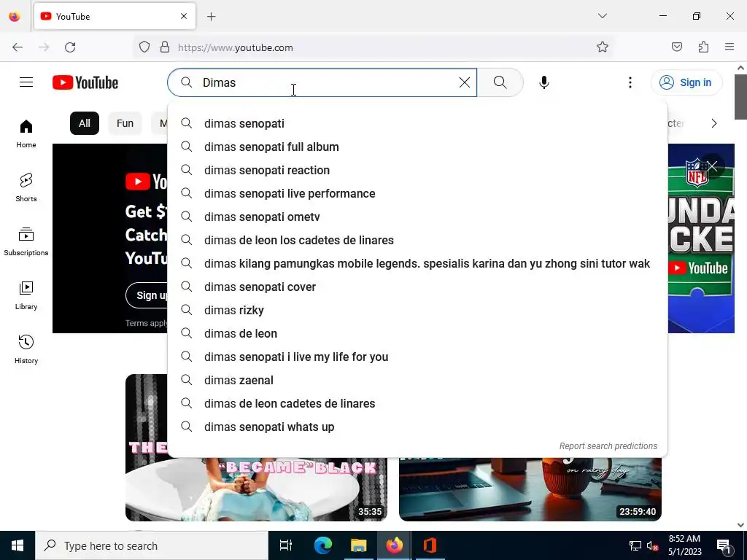
Task: Open Task View on the taskbar
Action: click(x=286, y=545)
